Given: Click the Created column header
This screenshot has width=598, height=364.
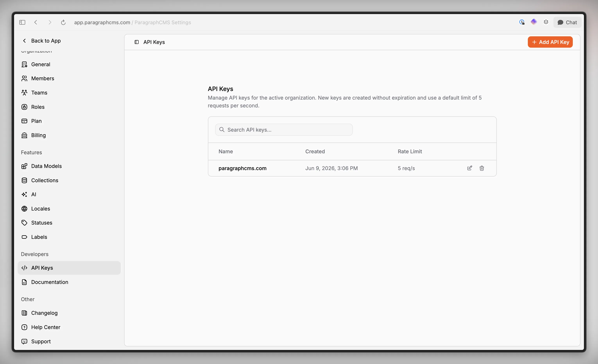Looking at the screenshot, I should coord(315,152).
